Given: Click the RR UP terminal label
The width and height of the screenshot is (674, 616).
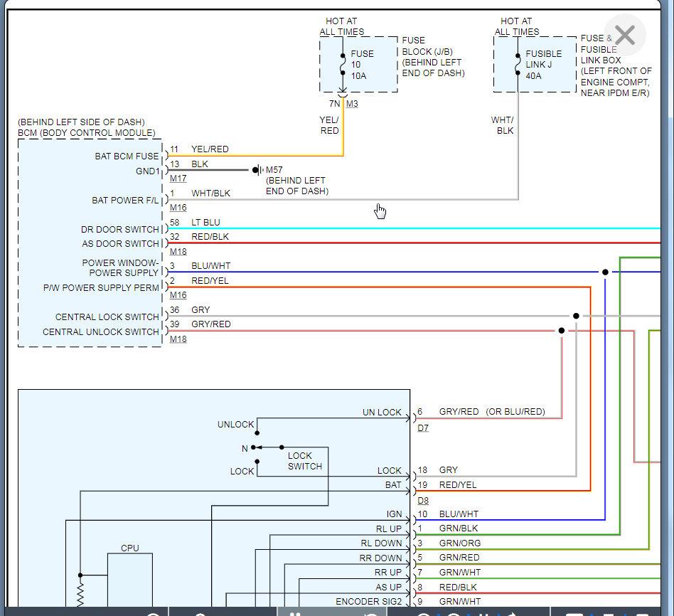Looking at the screenshot, I should (387, 573).
